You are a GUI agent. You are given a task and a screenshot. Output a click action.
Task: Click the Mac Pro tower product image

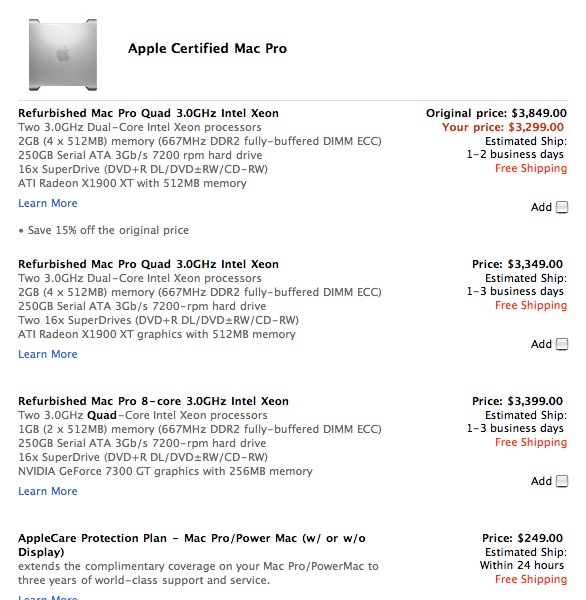[x=63, y=54]
